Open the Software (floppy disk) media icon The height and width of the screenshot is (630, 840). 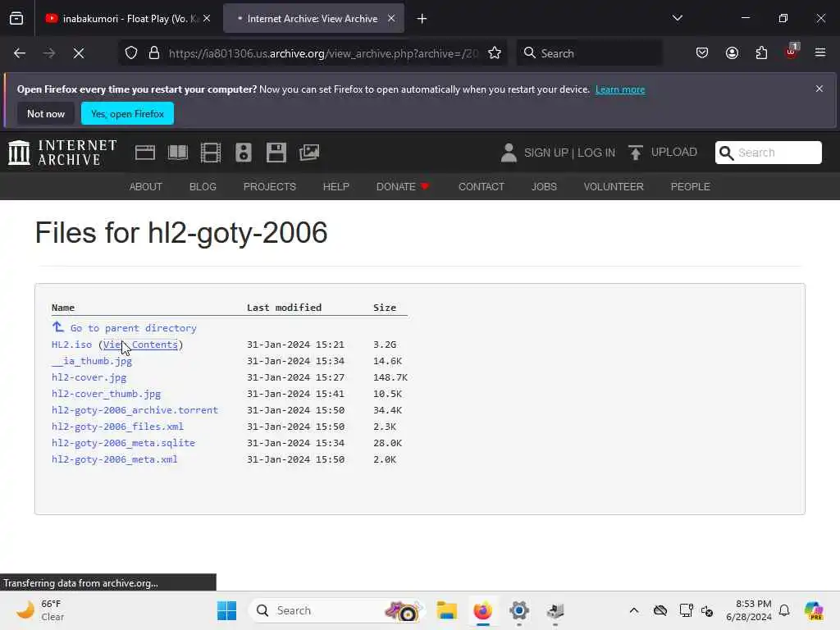click(x=276, y=153)
